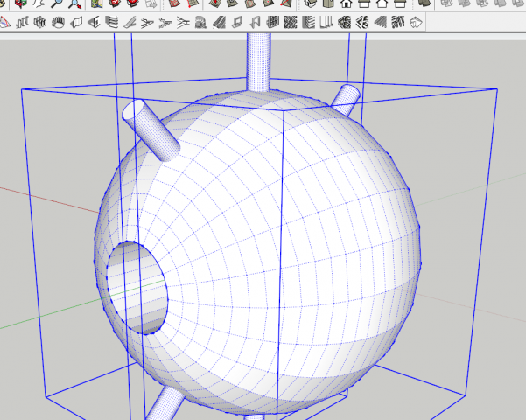Viewport: 526px width, 420px height.
Task: Pick the diagonal striped ramp tool
Action: [219, 23]
